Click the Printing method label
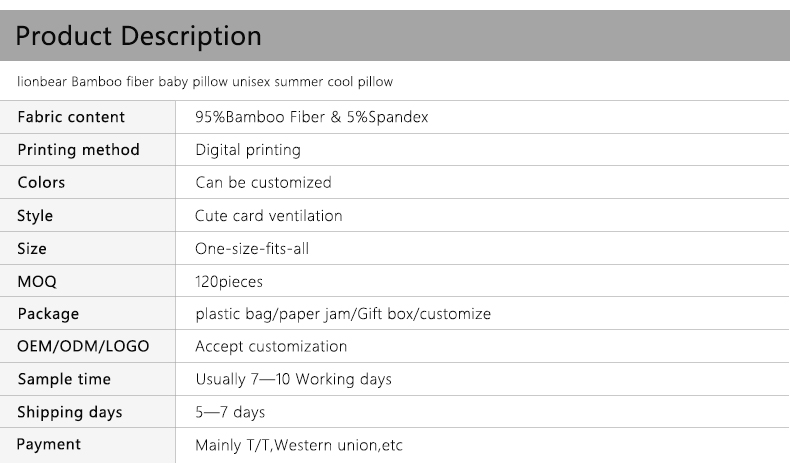Screen dimensions: 790x469 [78, 150]
